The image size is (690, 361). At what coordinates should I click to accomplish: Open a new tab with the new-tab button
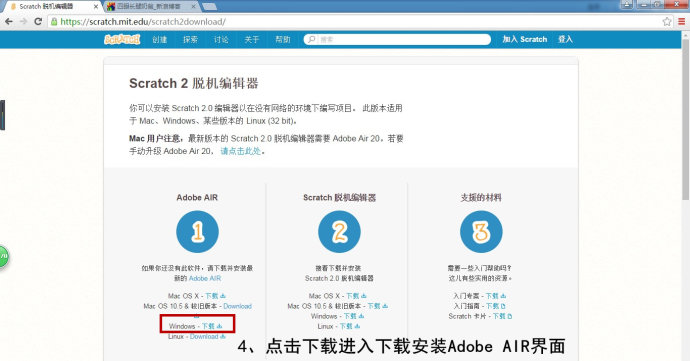(209, 7)
